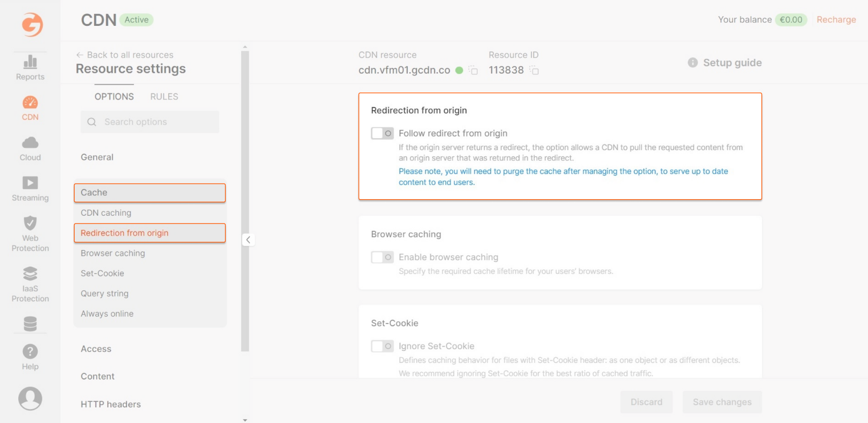Viewport: 868px width, 423px height.
Task: Expand the Access options group
Action: click(96, 349)
